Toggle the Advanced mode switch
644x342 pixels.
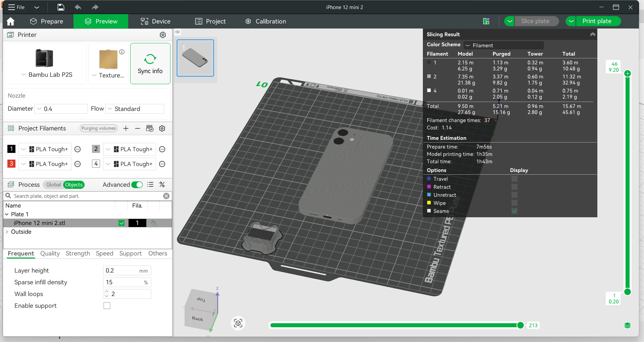137,185
